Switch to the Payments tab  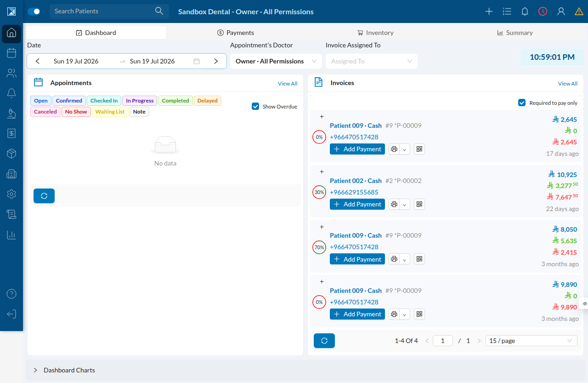coord(236,33)
